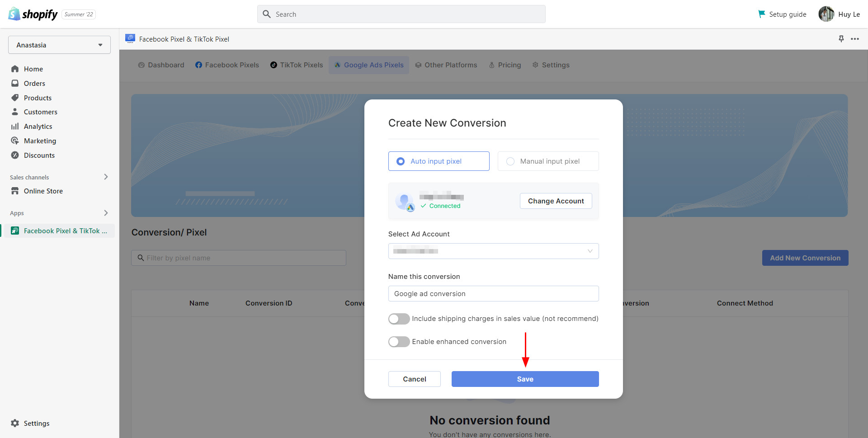
Task: Open the Select Ad Account dropdown
Action: tap(493, 251)
